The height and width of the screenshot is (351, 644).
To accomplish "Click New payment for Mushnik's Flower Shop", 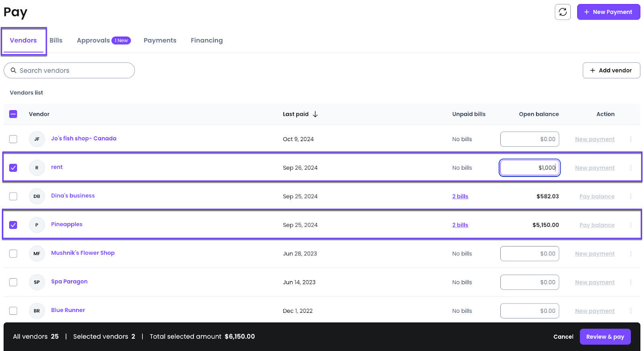I will click(594, 254).
